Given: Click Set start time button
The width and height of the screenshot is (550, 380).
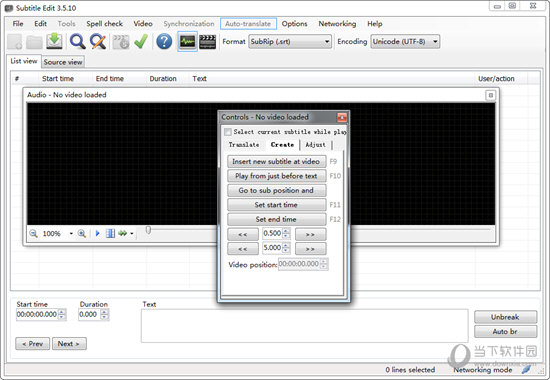Looking at the screenshot, I should tap(276, 205).
